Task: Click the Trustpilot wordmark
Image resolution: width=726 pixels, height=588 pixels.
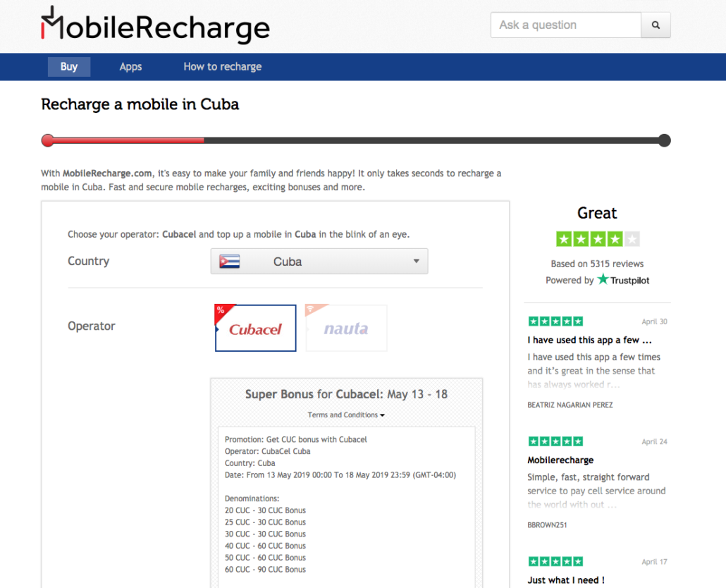Action: click(629, 280)
